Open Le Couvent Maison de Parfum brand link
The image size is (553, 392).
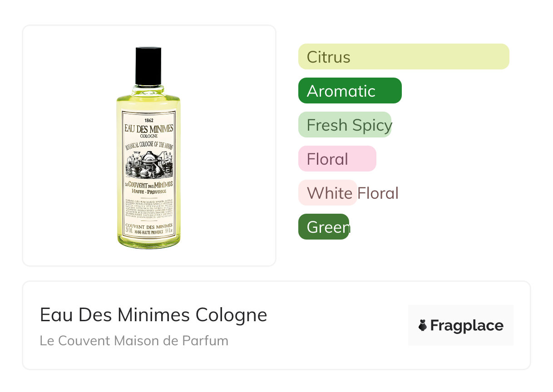[x=134, y=341]
